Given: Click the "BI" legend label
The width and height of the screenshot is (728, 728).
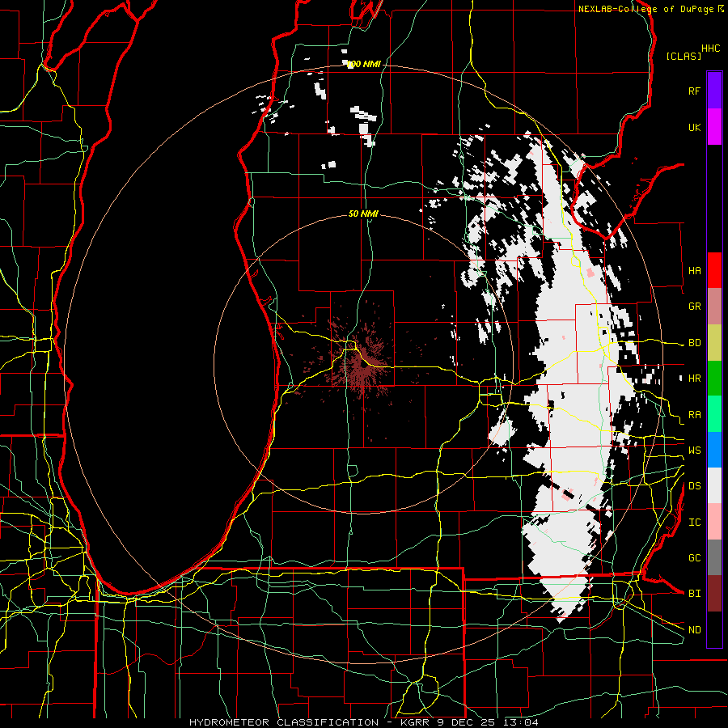Looking at the screenshot, I should [694, 594].
